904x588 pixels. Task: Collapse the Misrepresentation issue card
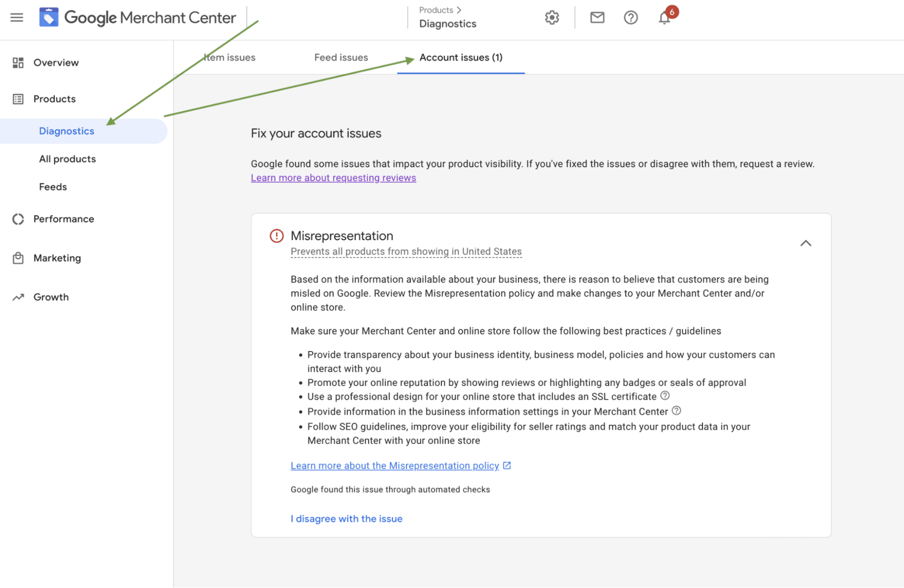(805, 243)
